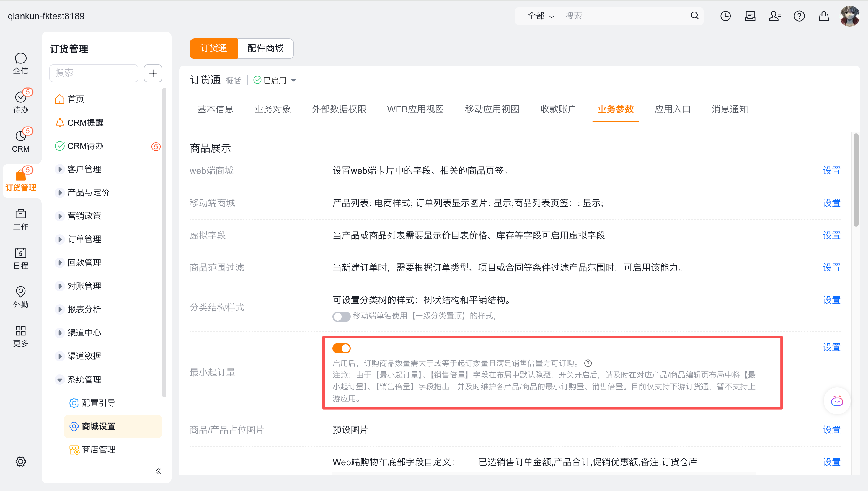Open the shopping bag icon in header
This screenshot has width=868, height=491.
823,16
